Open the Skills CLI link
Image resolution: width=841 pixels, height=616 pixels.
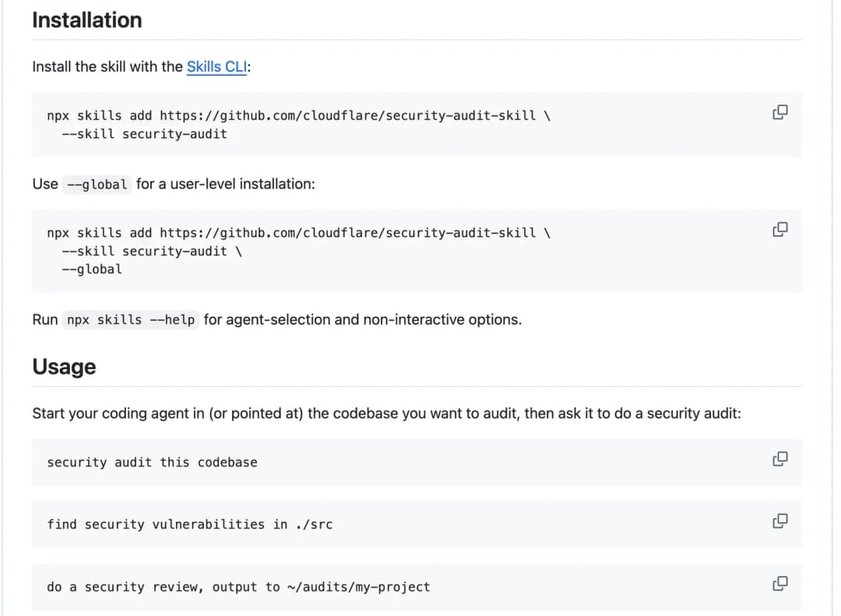coord(216,66)
